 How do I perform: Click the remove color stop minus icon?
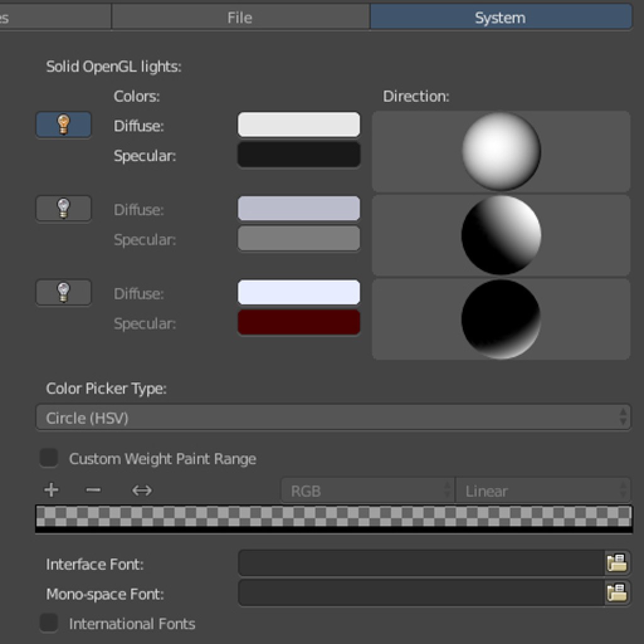(x=93, y=490)
